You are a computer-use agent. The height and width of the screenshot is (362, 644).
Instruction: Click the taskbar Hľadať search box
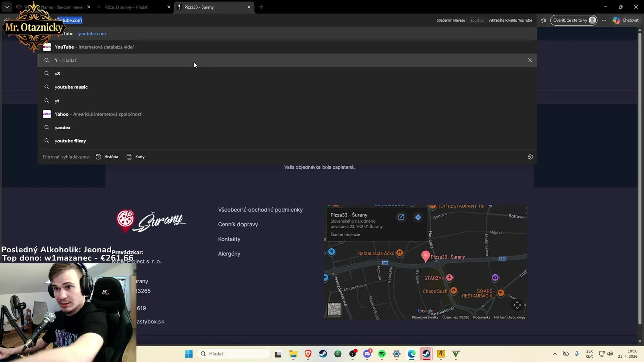coord(233,354)
